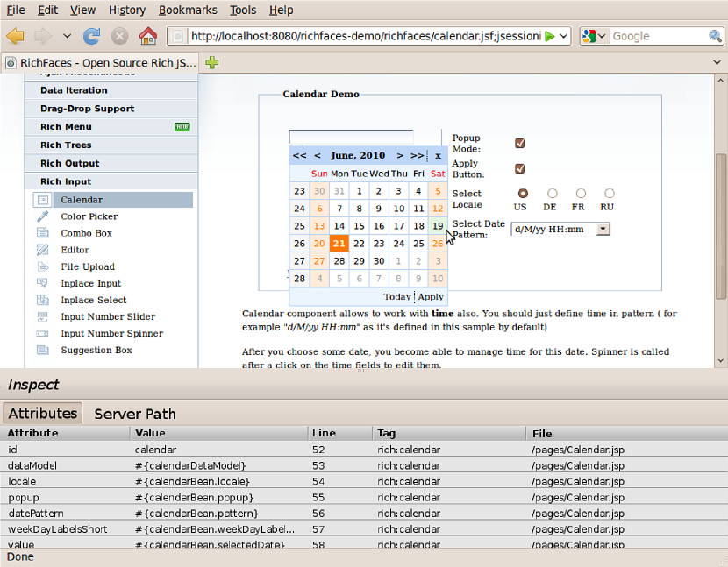
Task: Expand the Rich Output sidebar section
Action: 69,163
